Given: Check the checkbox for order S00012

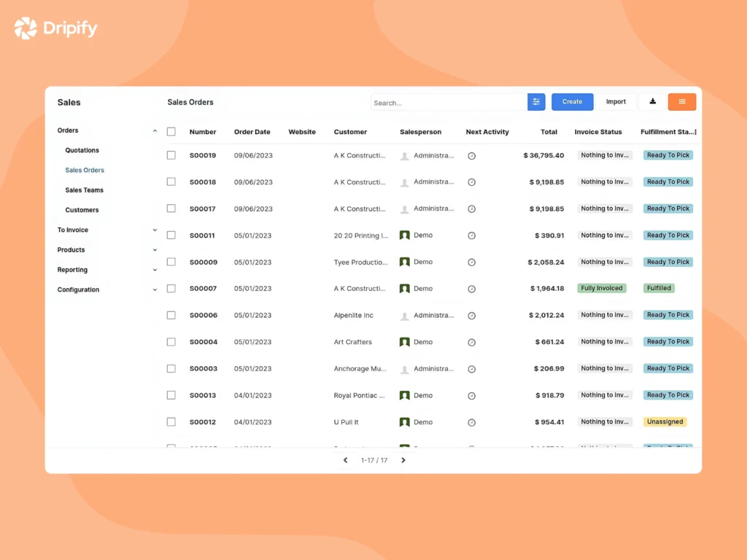Looking at the screenshot, I should point(171,421).
